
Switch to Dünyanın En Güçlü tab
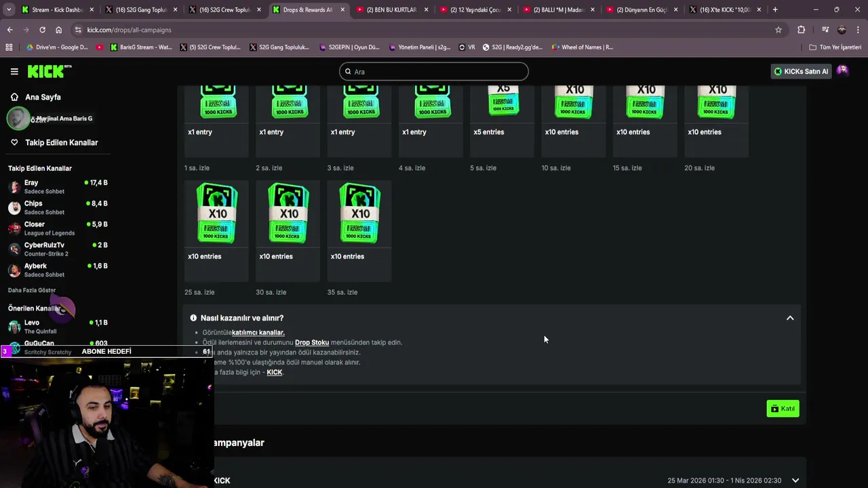[x=641, y=9]
